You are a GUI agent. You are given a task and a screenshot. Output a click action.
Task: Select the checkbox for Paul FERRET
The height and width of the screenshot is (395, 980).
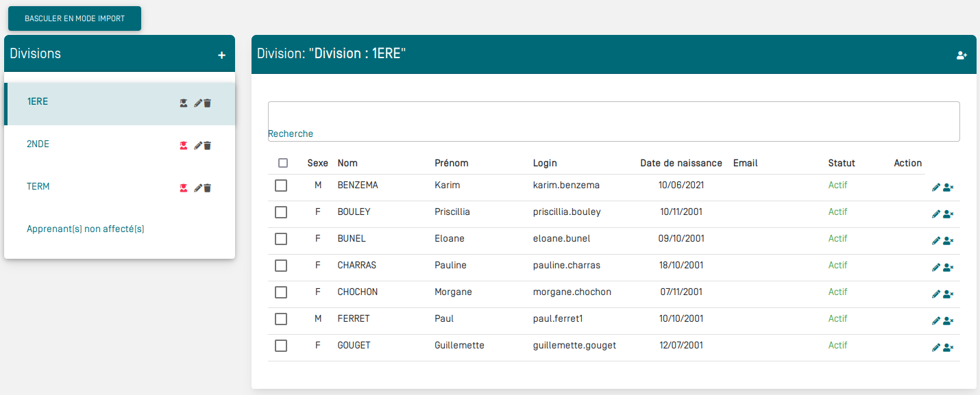[281, 319]
